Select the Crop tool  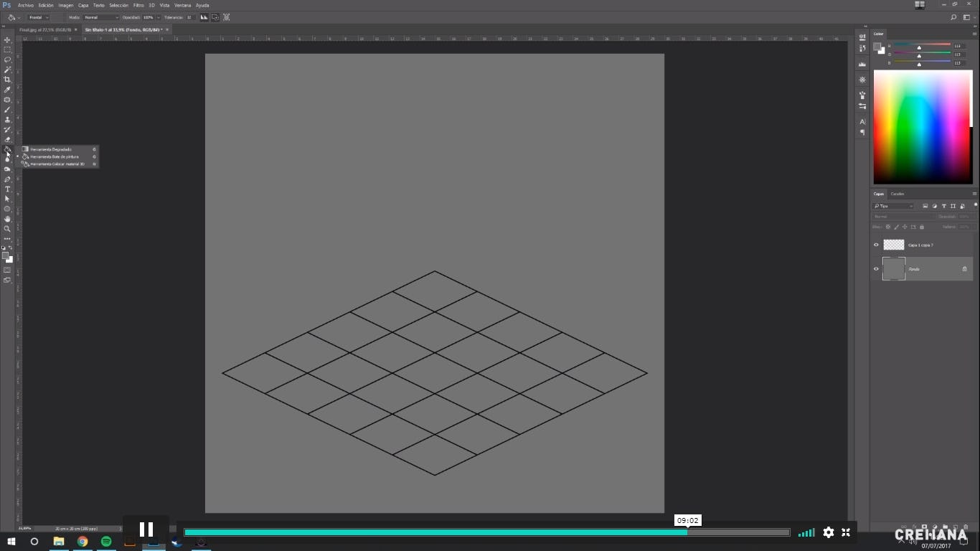pos(7,80)
